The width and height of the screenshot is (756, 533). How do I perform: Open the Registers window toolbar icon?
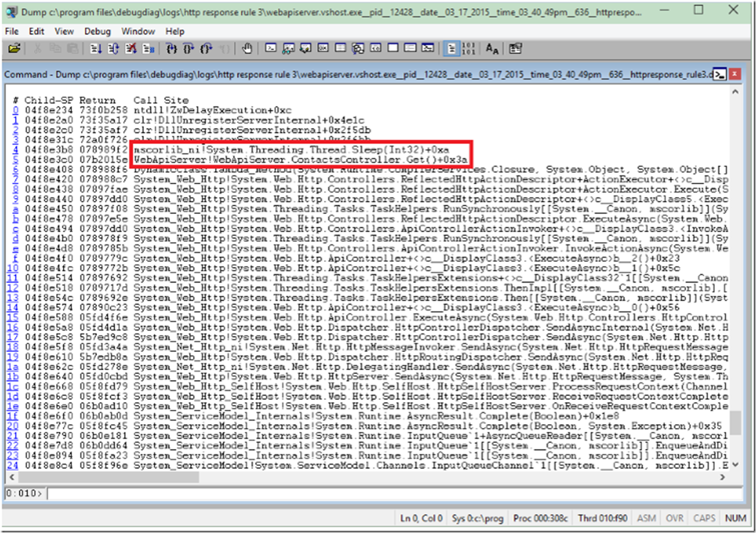click(323, 48)
